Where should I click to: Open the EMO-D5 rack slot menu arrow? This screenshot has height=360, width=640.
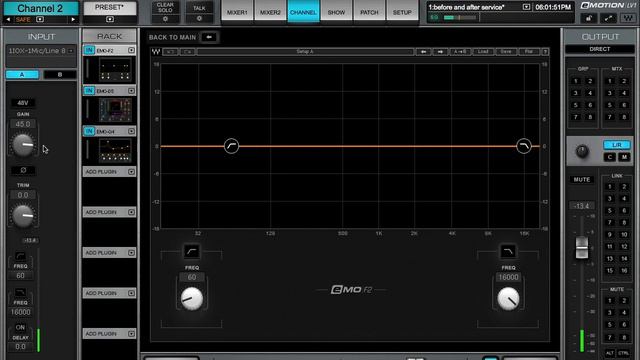pos(131,91)
